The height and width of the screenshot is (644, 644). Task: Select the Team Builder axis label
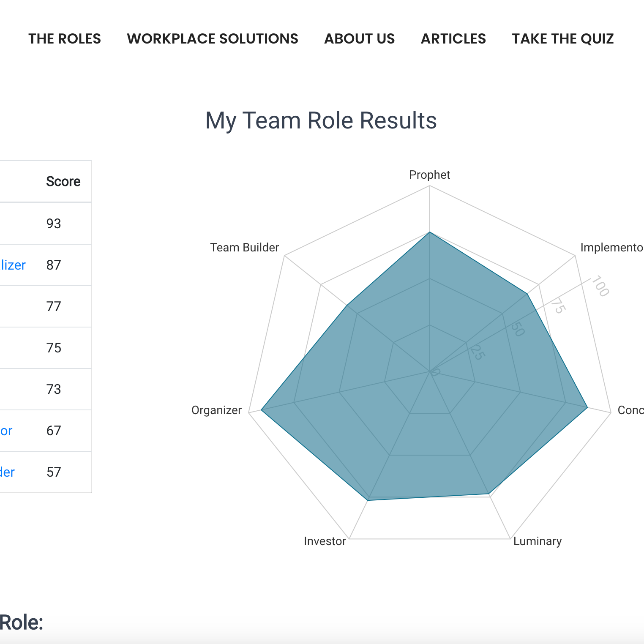(x=245, y=248)
